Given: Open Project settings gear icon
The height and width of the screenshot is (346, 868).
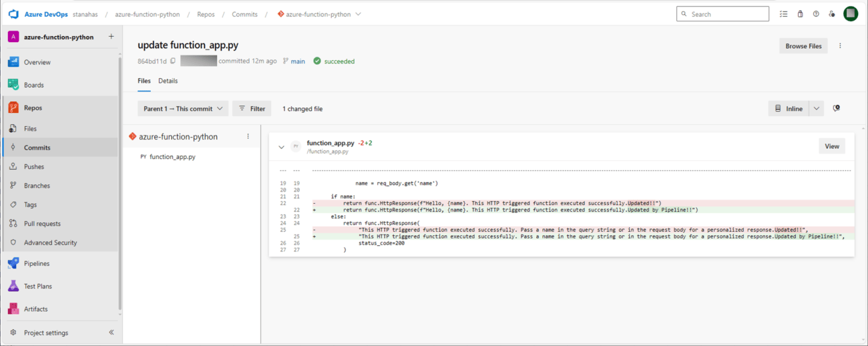Looking at the screenshot, I should coord(13,333).
